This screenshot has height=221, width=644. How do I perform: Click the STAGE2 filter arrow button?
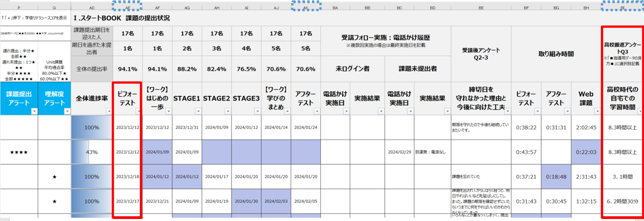click(228, 111)
